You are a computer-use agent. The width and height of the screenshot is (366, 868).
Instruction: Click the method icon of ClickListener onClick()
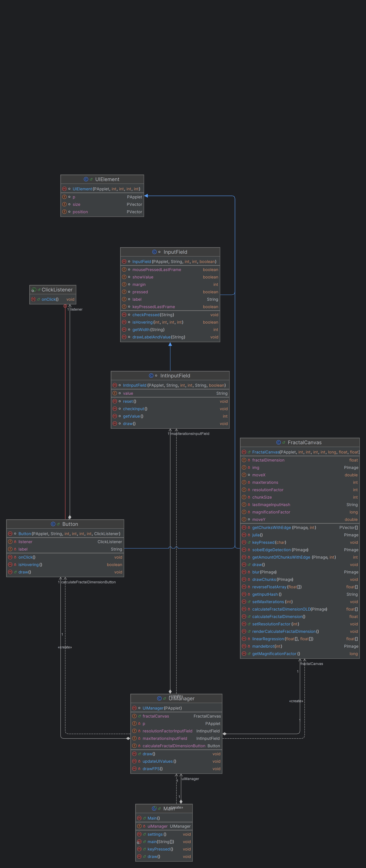[x=33, y=299]
